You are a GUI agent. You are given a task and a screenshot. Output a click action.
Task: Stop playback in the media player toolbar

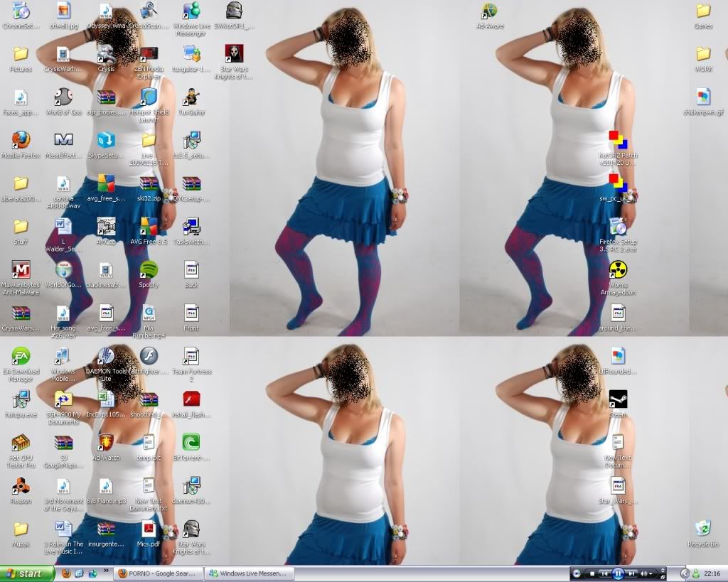(592, 574)
